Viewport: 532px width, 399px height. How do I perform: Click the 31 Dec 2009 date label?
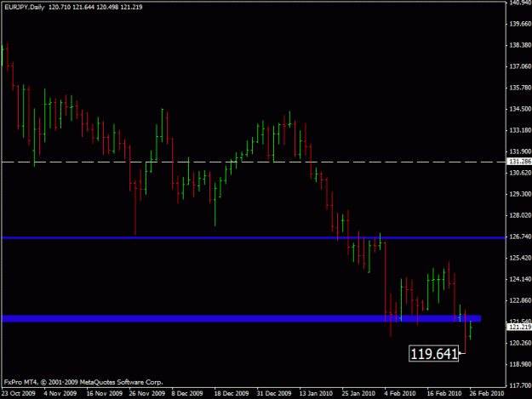coord(274,393)
